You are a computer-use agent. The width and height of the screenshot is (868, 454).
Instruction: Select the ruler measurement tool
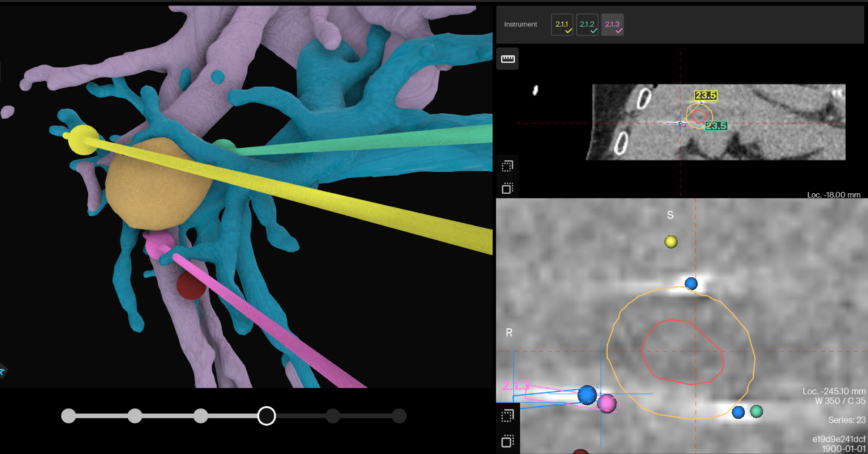507,59
